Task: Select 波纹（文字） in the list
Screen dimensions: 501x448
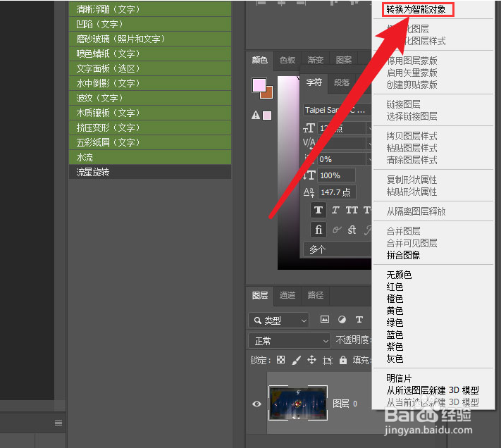Action: point(150,98)
